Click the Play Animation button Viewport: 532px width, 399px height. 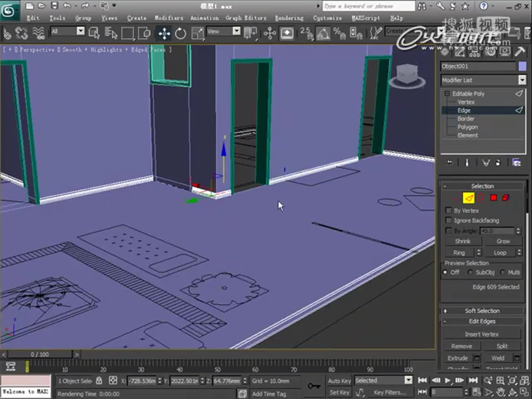pyautogui.click(x=447, y=380)
